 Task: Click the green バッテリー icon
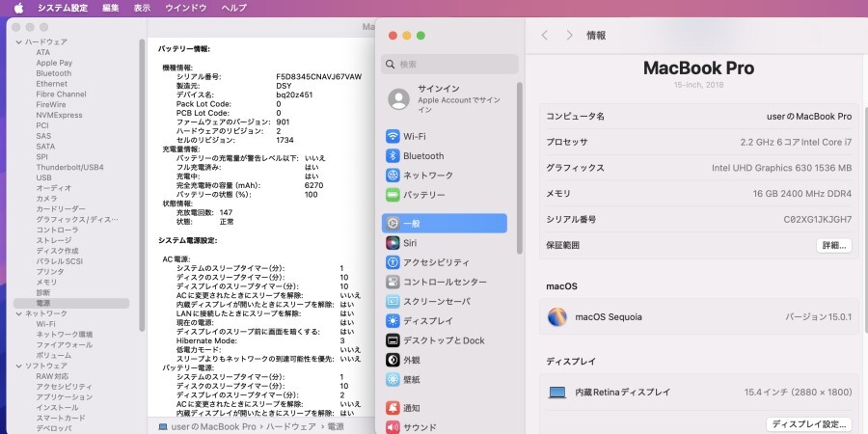click(x=393, y=195)
